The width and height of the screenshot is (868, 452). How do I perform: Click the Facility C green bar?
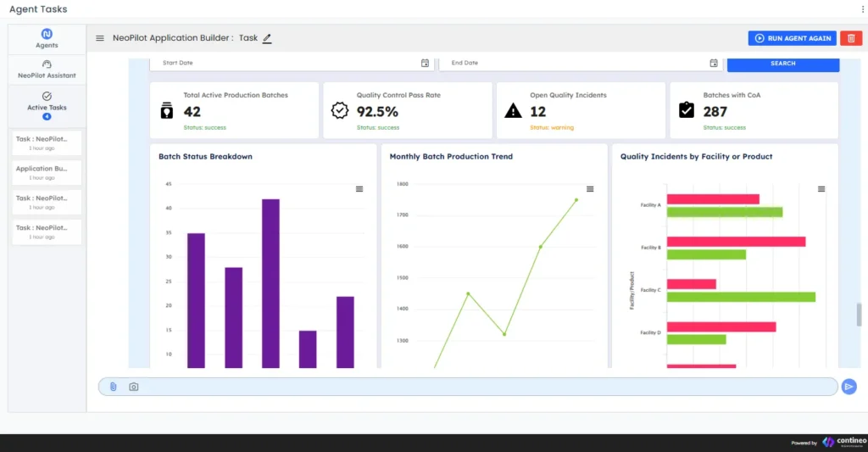(741, 297)
